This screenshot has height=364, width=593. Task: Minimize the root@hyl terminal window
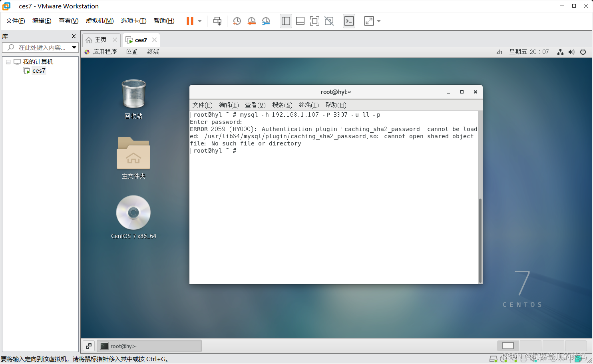[448, 92]
